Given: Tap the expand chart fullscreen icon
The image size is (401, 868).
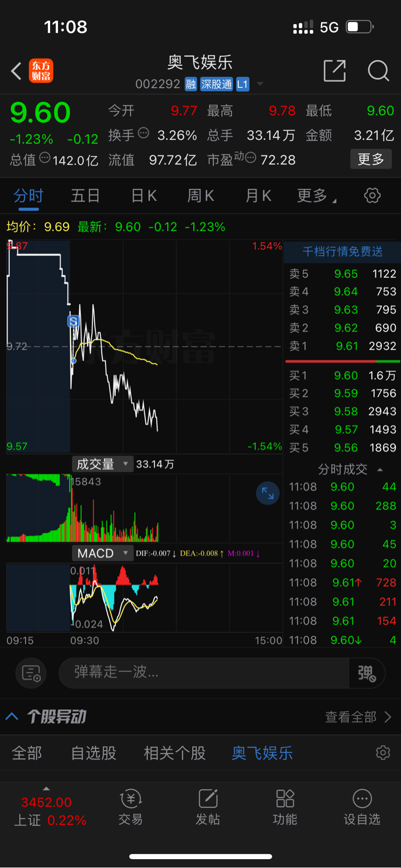Looking at the screenshot, I should (268, 493).
